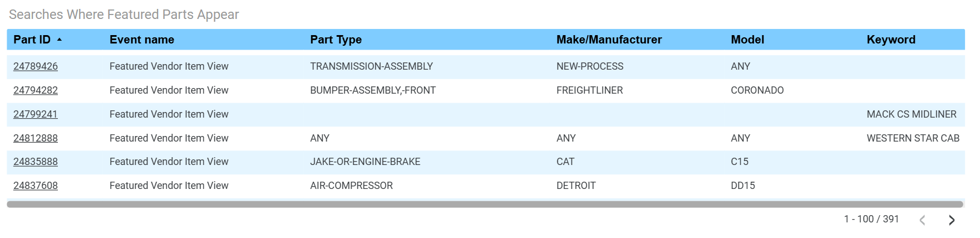The height and width of the screenshot is (238, 980).
Task: Click the 1 - 100 / 391 pagination text
Action: coord(871,219)
